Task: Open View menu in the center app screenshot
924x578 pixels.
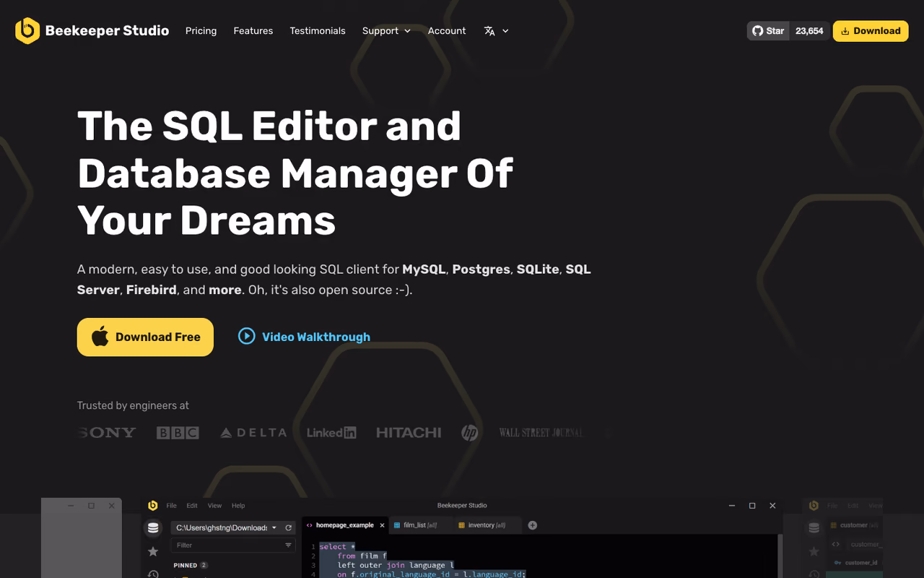Action: pyautogui.click(x=214, y=506)
